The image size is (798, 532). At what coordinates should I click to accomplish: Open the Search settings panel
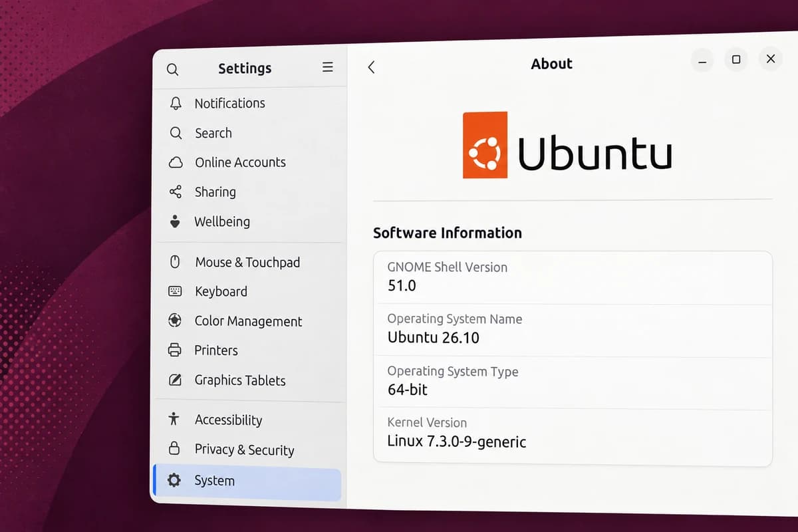pos(249,133)
